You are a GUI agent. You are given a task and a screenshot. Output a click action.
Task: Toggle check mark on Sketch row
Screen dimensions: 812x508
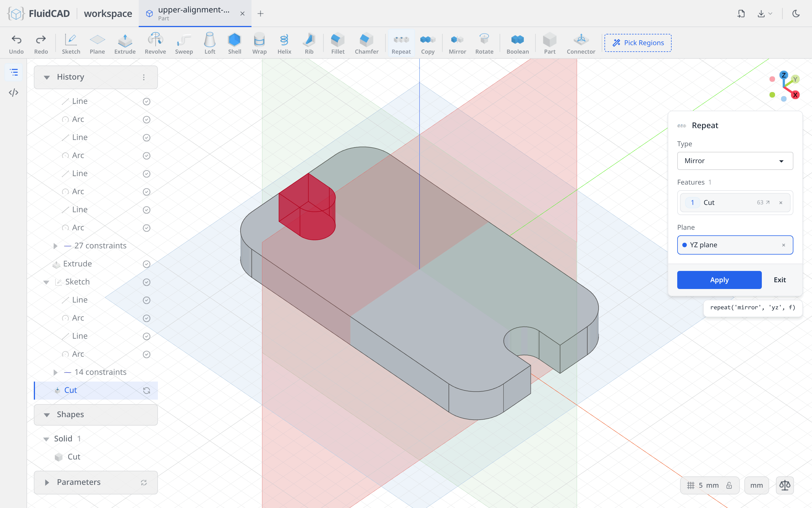[146, 282]
